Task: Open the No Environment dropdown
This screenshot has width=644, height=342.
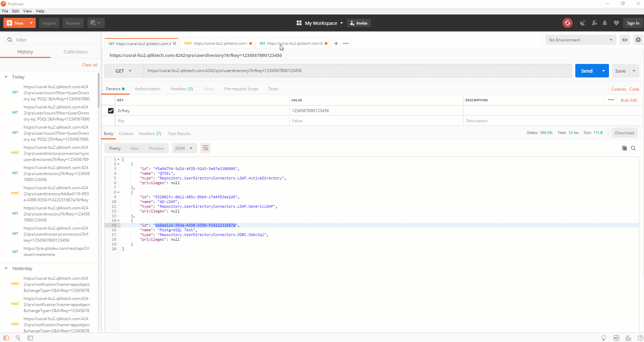Action: tap(581, 40)
